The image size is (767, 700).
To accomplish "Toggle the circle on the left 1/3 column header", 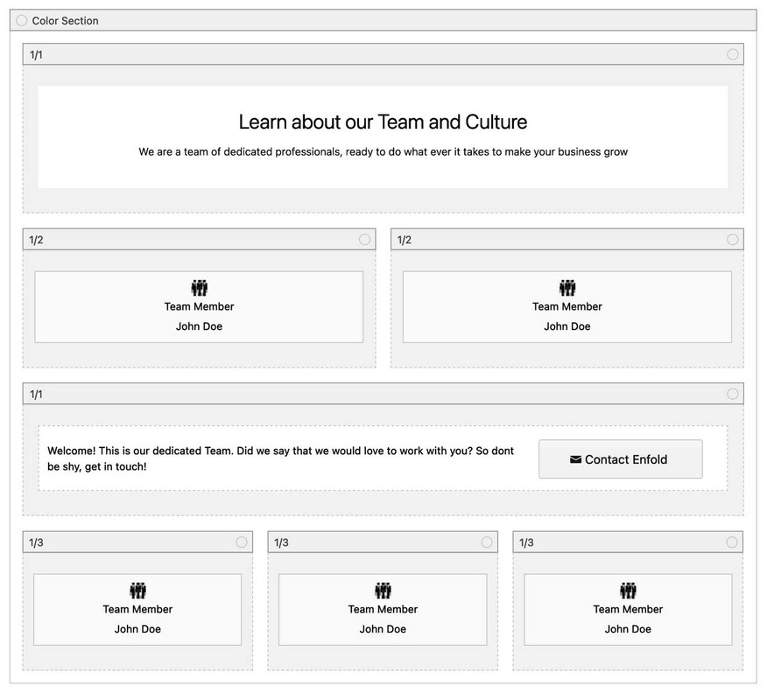I will [242, 542].
